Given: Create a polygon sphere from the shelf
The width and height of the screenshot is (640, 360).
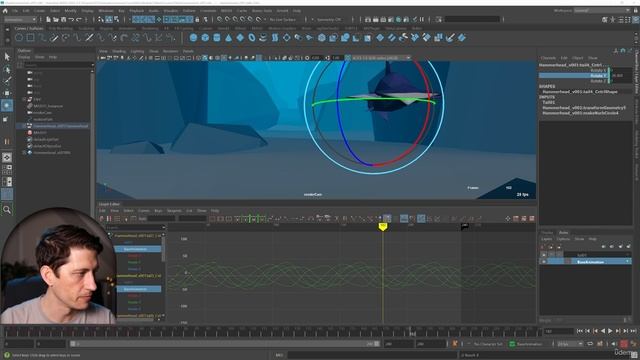Looking at the screenshot, I should pyautogui.click(x=193, y=38).
